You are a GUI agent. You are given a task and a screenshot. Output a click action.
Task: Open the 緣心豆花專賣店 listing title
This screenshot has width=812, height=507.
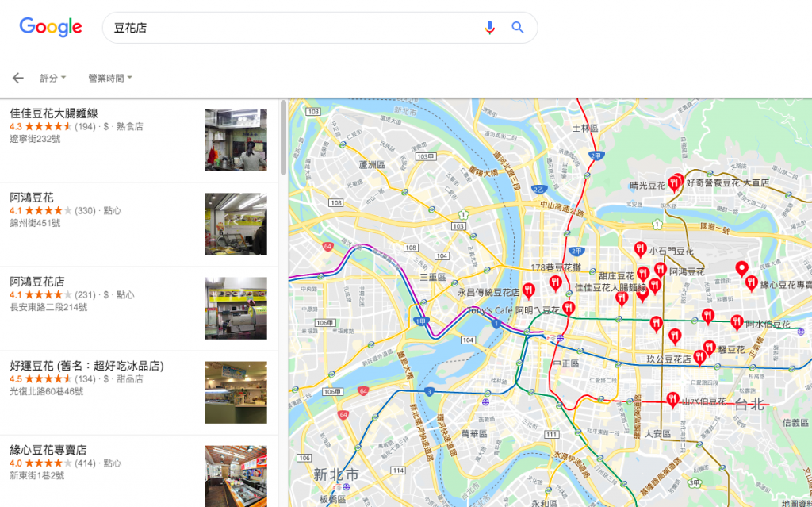tap(48, 449)
